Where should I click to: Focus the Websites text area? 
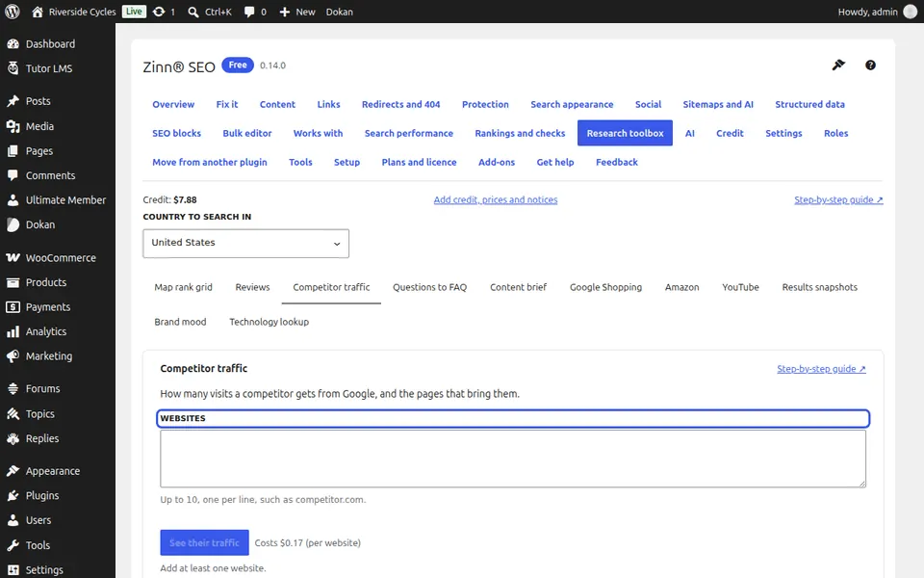click(513, 459)
